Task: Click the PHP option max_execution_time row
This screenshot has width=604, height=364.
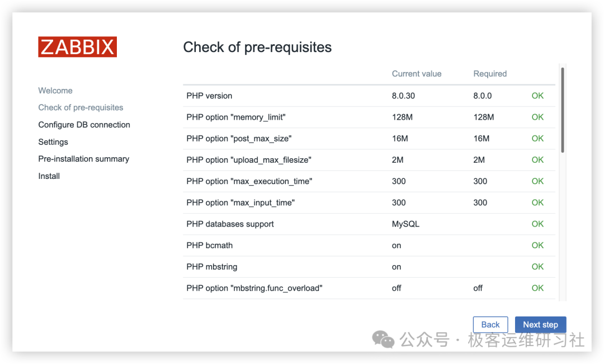Action: pos(249,181)
